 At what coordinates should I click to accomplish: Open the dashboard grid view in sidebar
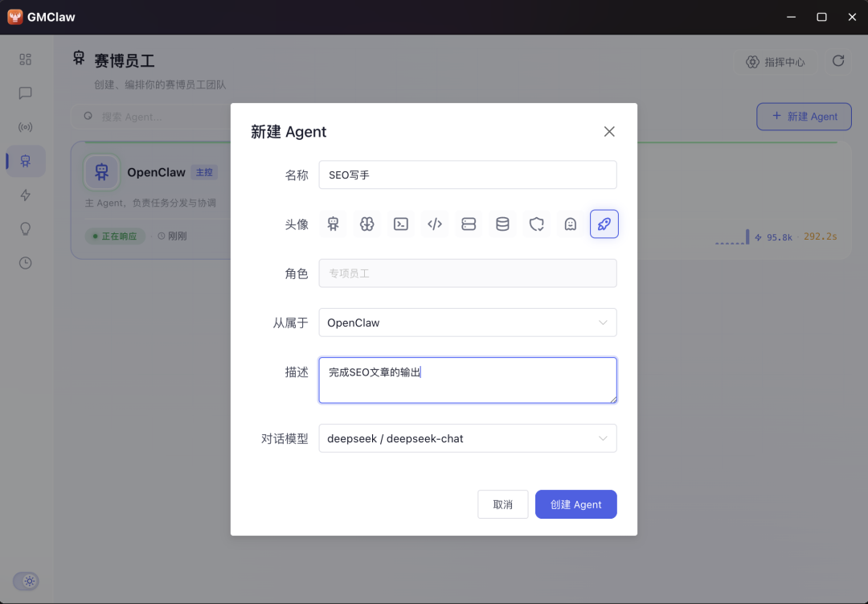[25, 60]
